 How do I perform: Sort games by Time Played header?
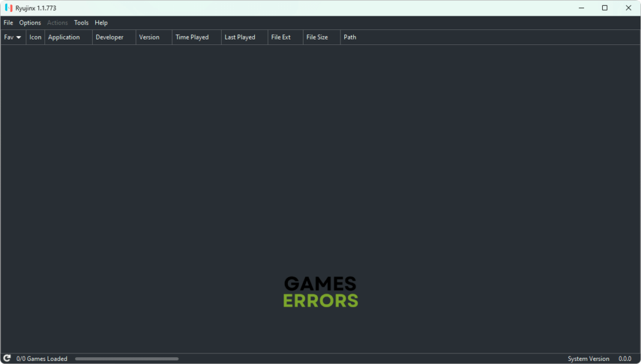tap(192, 38)
